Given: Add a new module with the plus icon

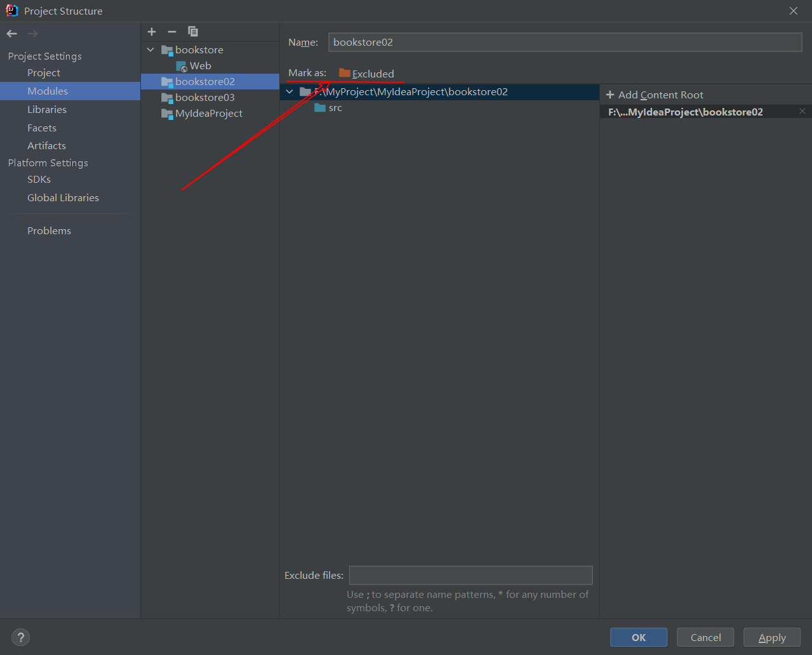Looking at the screenshot, I should pyautogui.click(x=151, y=32).
